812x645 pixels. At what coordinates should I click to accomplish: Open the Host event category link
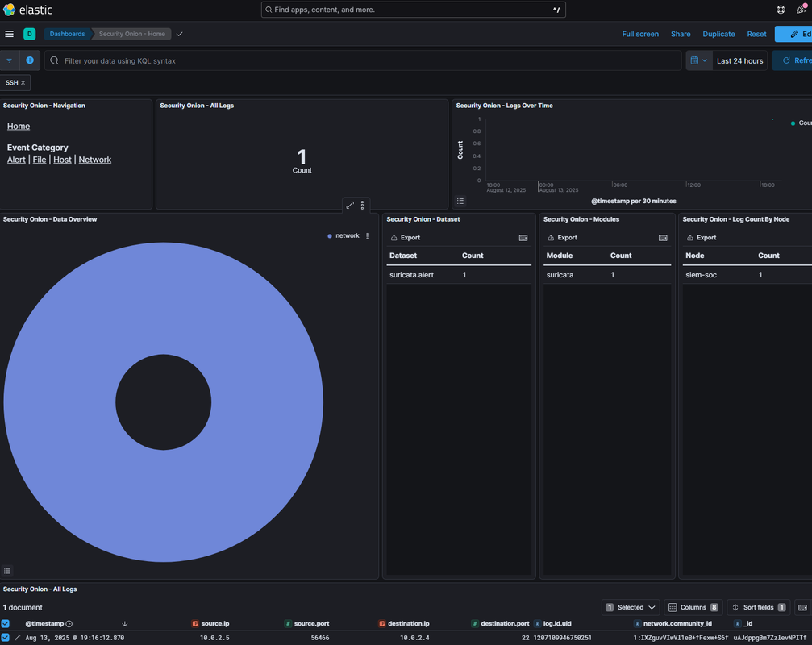62,160
